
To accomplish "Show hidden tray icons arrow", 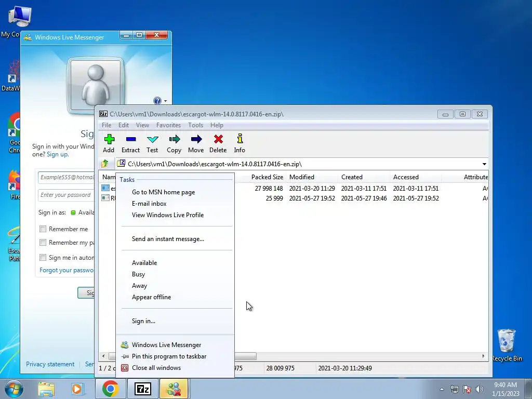I will pyautogui.click(x=442, y=389).
